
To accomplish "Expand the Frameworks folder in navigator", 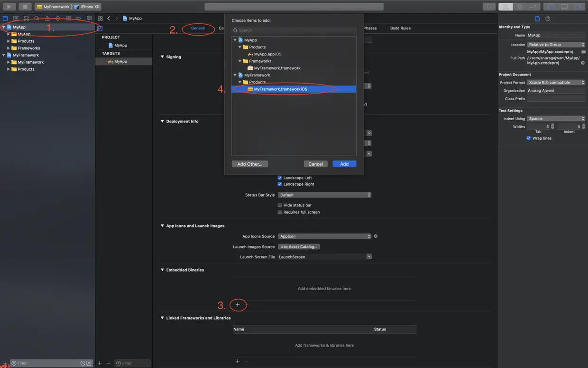I will (x=9, y=48).
